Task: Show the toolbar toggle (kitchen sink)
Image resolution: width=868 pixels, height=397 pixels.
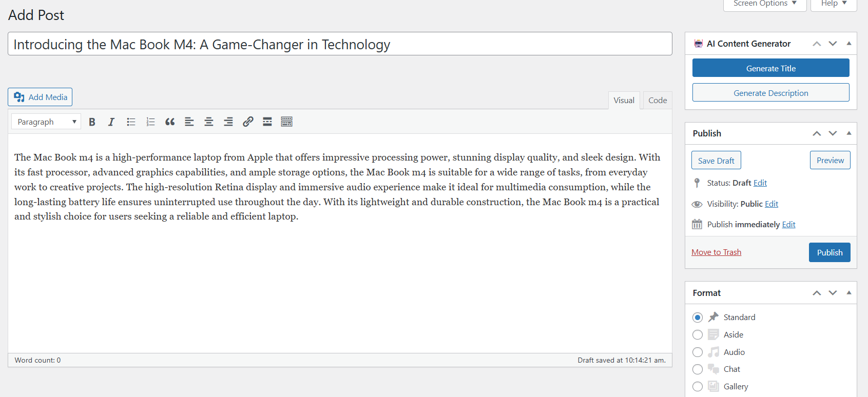Action: tap(287, 122)
